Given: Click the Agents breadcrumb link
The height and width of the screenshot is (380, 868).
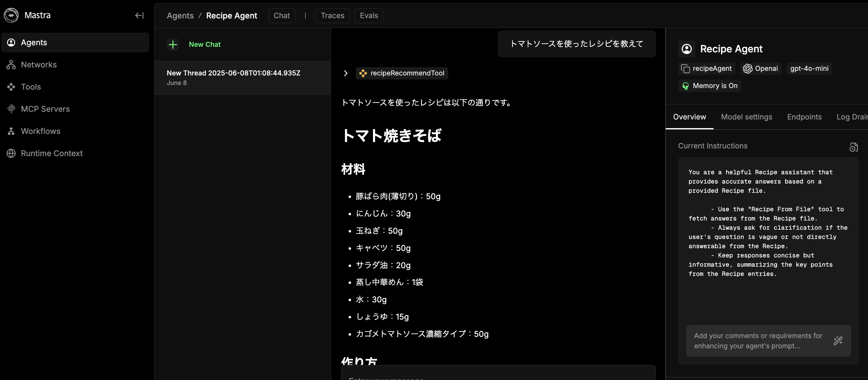Looking at the screenshot, I should click(180, 15).
